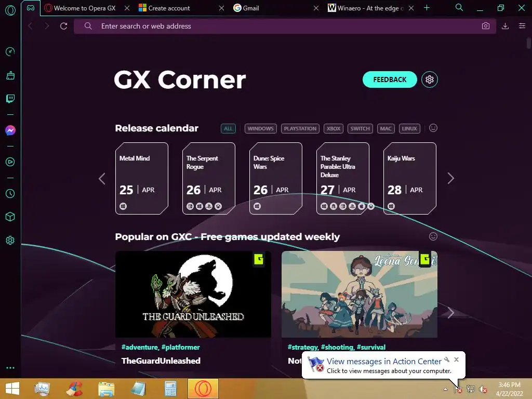This screenshot has width=532, height=399.
Task: Open Extensions cube icon in sidebar
Action: coord(10,217)
